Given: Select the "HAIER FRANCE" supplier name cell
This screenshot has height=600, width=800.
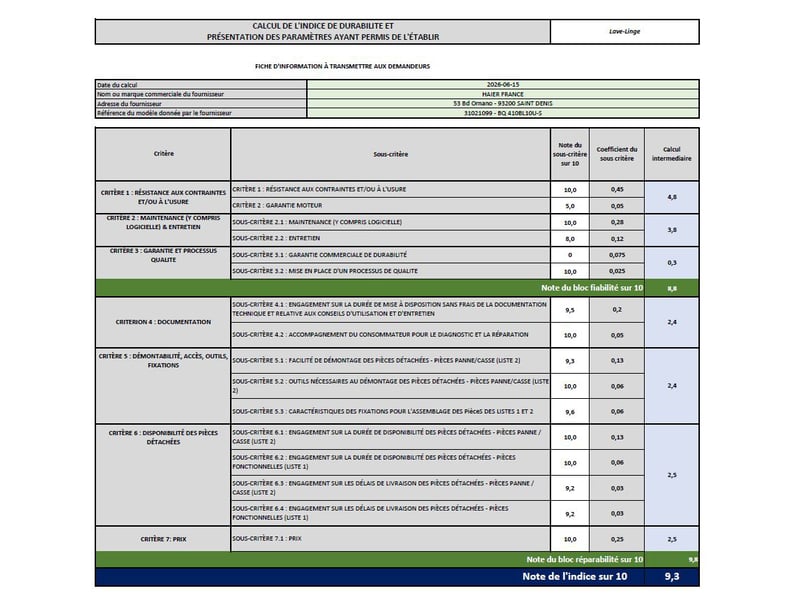Looking at the screenshot, I should tap(503, 94).
